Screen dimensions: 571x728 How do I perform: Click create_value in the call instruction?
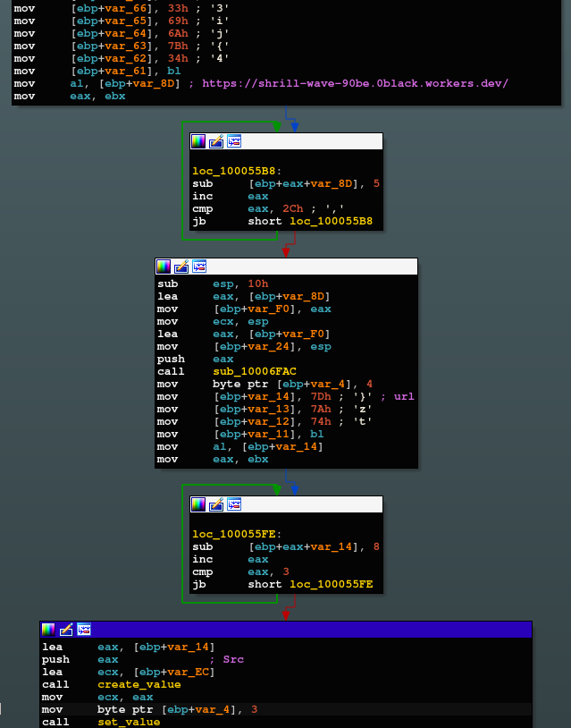pyautogui.click(x=139, y=684)
